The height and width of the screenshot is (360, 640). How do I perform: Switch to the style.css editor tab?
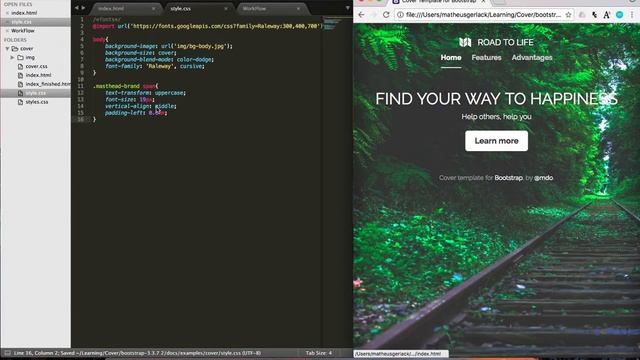click(x=199, y=9)
